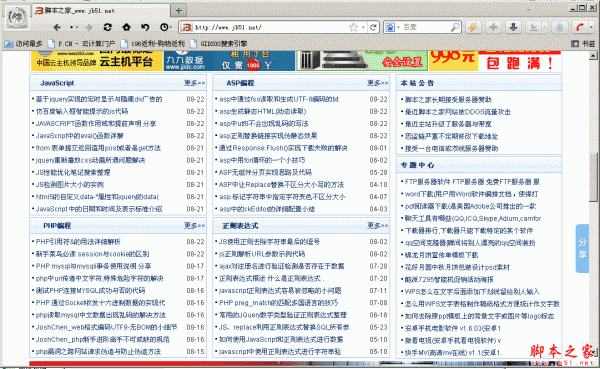Open article JavaScript中的eval()函数详解
This screenshot has height=369, width=600.
click(80, 136)
